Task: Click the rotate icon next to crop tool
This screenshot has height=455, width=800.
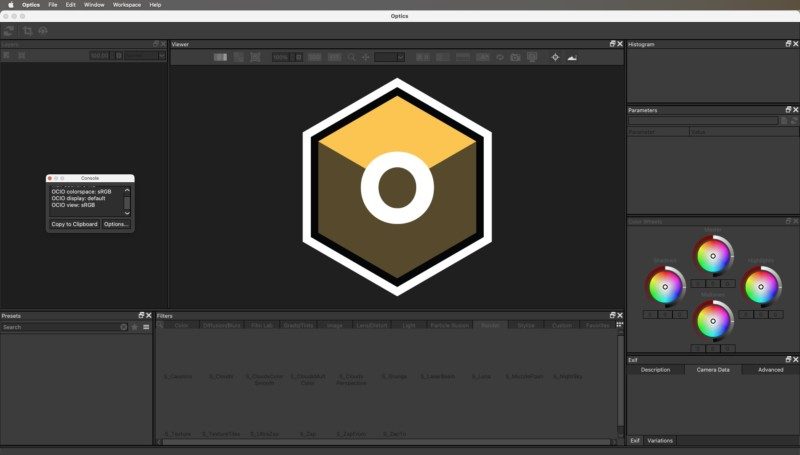Action: click(x=43, y=31)
